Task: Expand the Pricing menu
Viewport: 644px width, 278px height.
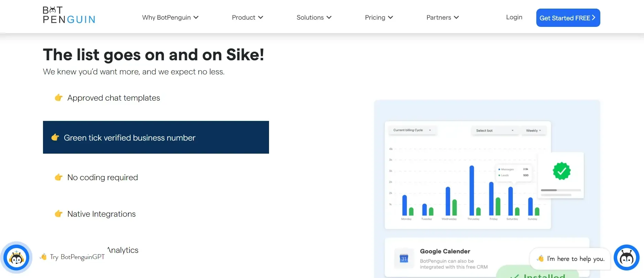Action: pyautogui.click(x=379, y=18)
